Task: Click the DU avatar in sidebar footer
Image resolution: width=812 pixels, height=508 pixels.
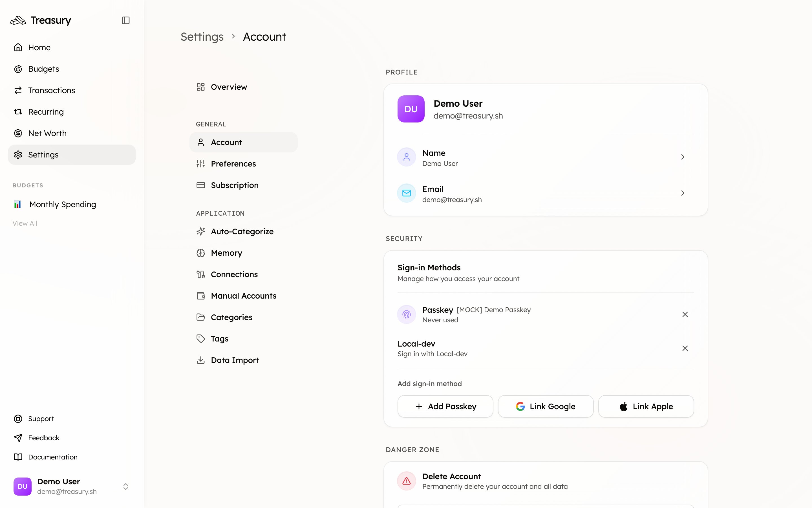Action: pos(23,487)
